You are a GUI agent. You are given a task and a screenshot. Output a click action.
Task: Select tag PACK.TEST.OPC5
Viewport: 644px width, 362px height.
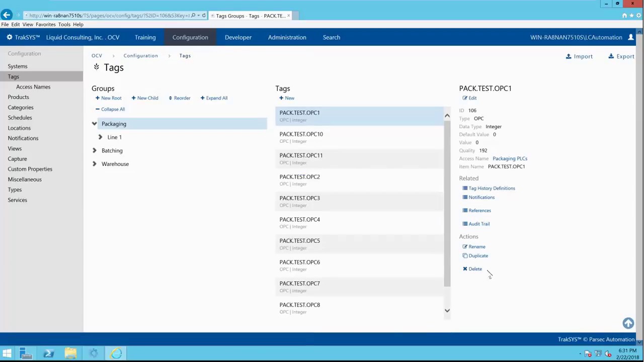pos(359,244)
